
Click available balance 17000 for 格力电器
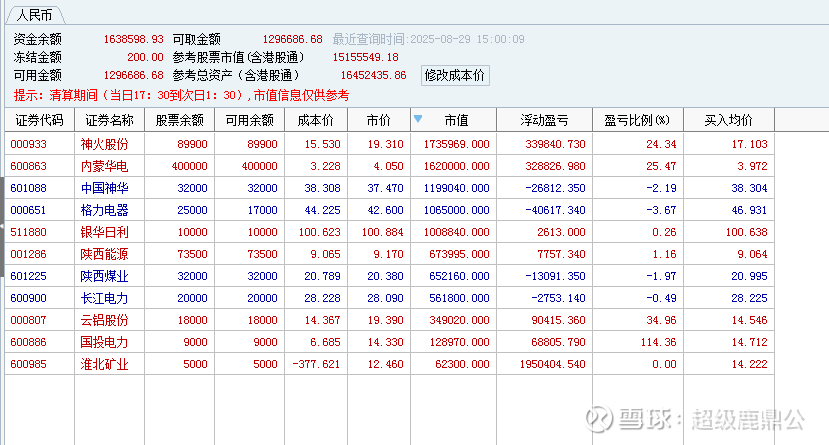263,210
